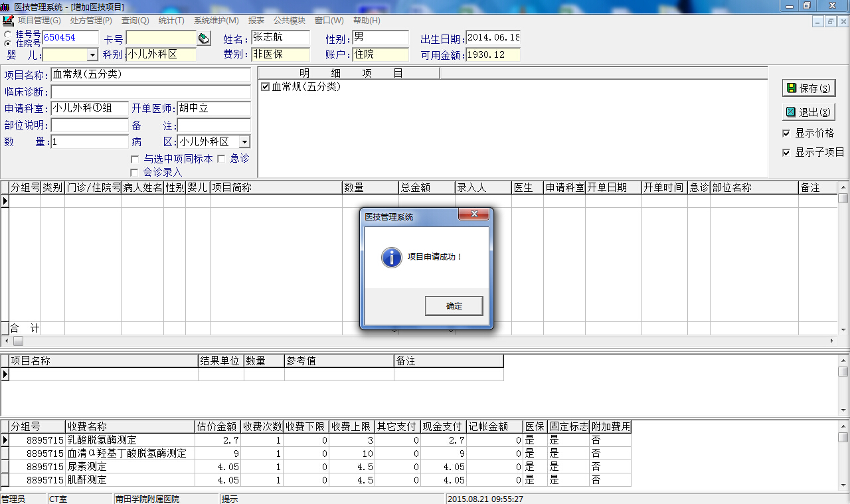The image size is (850, 504).
Task: Click the CT室 status bar entry
Action: 58,499
